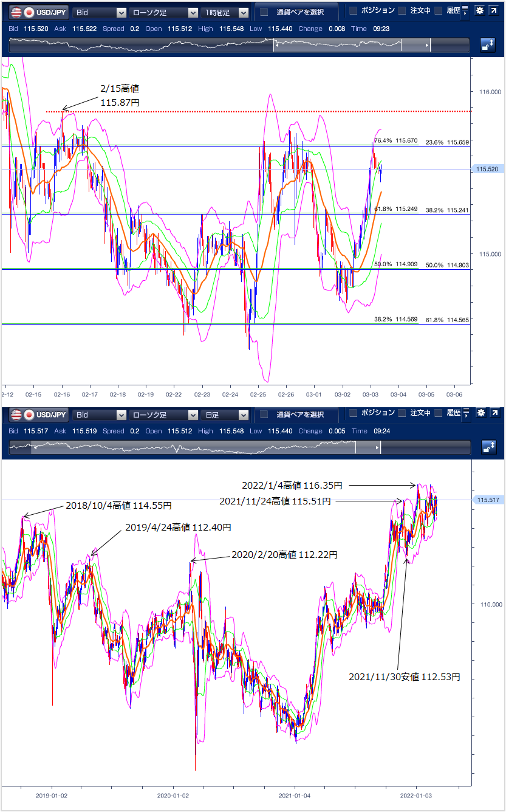
Task: Open ローソク足 chart type dropdown in daily chart
Action: 163,415
